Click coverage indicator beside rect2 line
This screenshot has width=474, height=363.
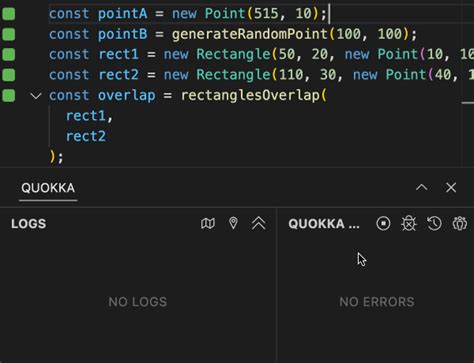[9, 75]
